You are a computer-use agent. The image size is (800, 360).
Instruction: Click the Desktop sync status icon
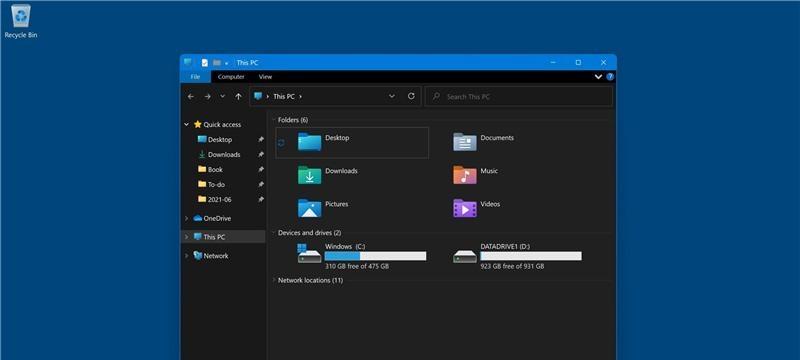tap(281, 143)
